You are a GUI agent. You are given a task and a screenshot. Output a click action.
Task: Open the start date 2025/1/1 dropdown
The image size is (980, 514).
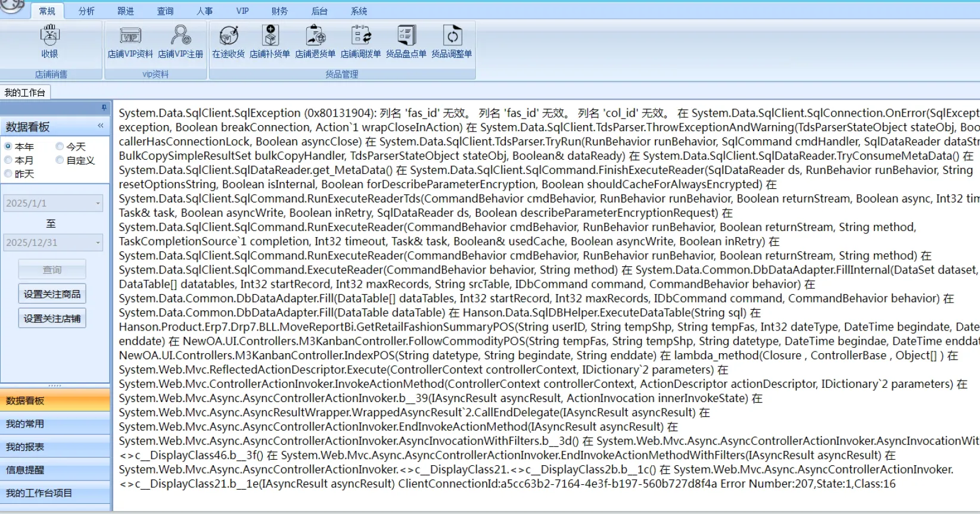(x=98, y=204)
